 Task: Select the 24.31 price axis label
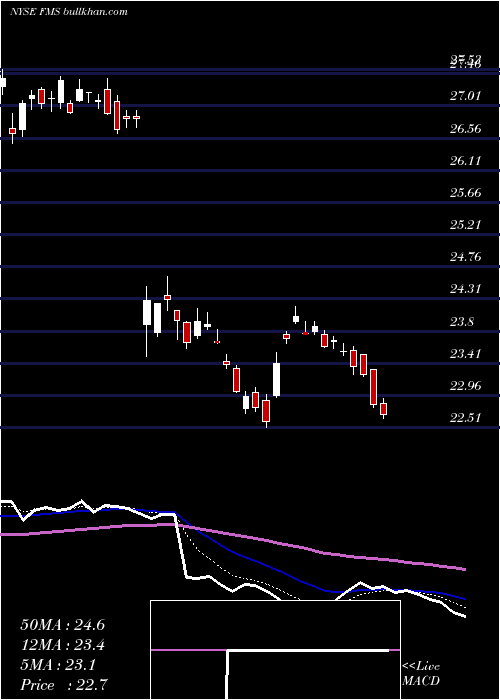tap(466, 289)
